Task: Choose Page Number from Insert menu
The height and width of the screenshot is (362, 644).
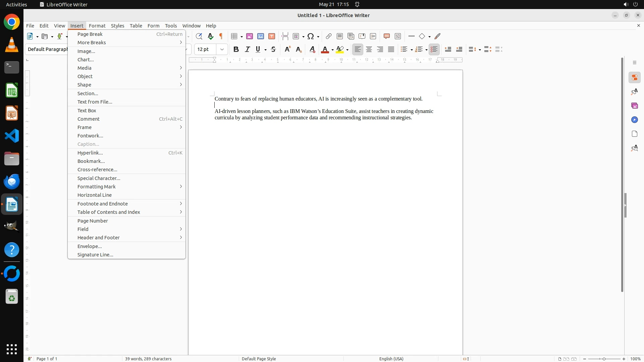Action: pyautogui.click(x=93, y=221)
